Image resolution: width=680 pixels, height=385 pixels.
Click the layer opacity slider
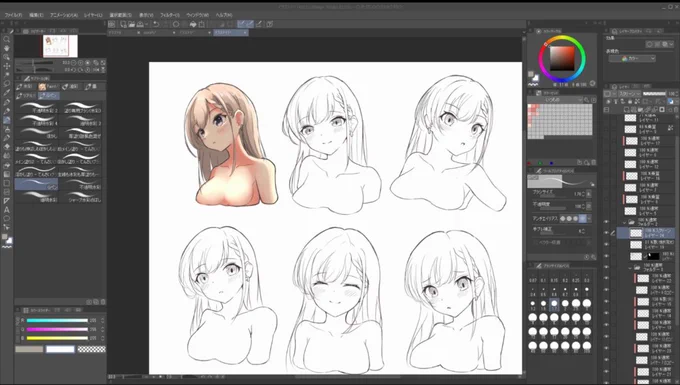click(654, 94)
